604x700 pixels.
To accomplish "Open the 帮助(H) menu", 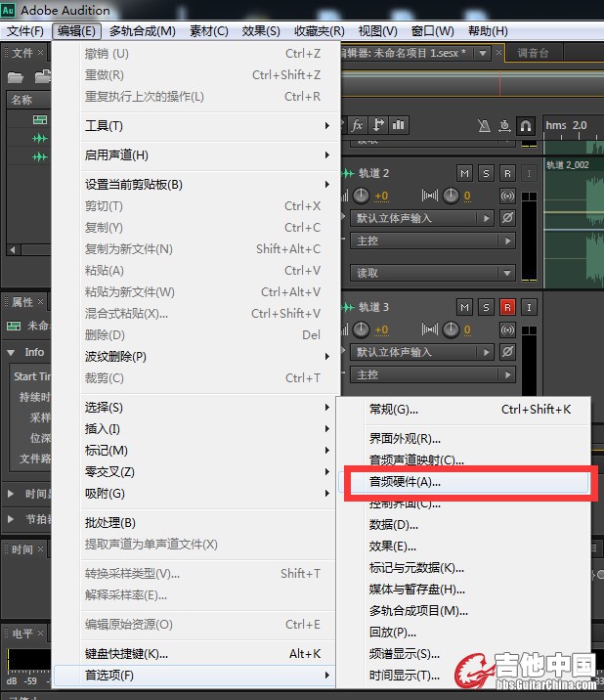I will pos(488,31).
